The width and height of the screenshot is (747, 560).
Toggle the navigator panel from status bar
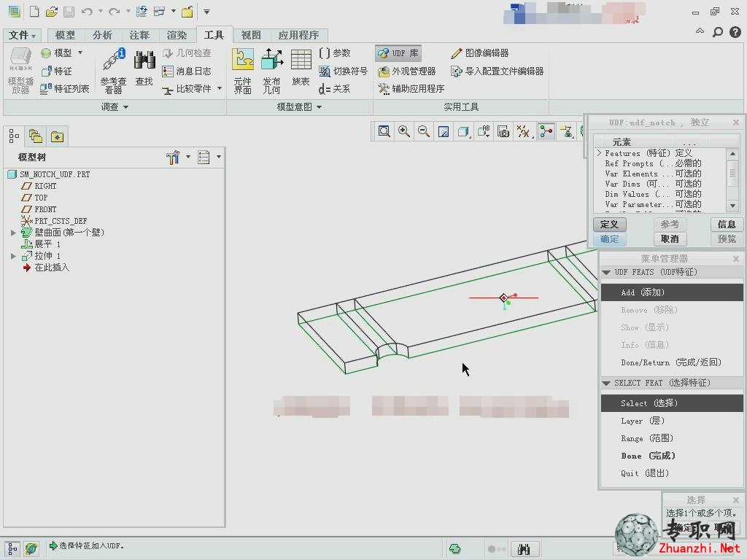pyautogui.click(x=12, y=549)
